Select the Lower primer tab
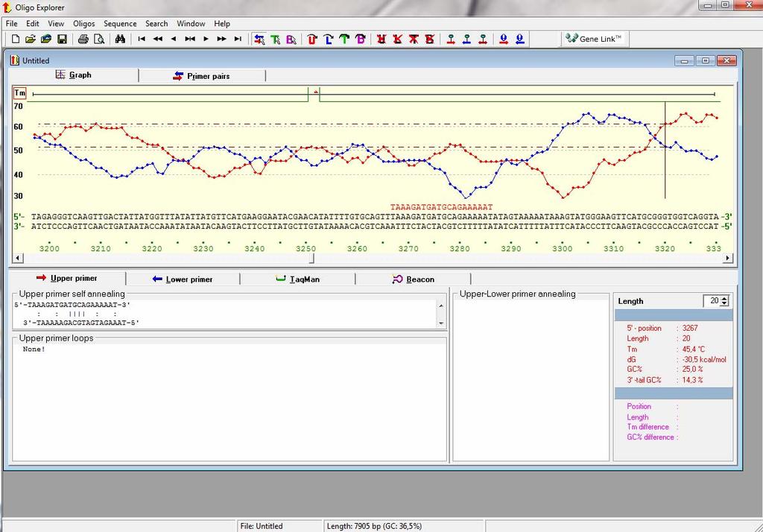The width and height of the screenshot is (763, 532). (183, 279)
